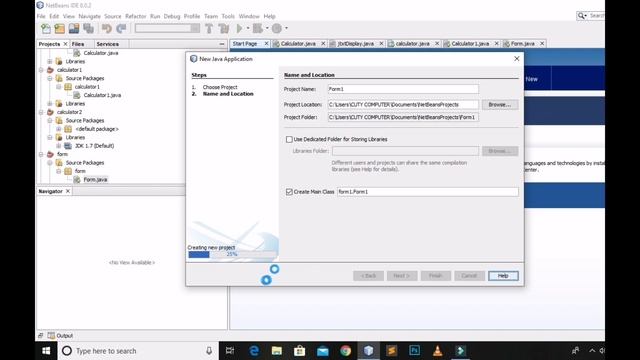Click the Project Location path field
The image size is (640, 360).
(x=403, y=104)
